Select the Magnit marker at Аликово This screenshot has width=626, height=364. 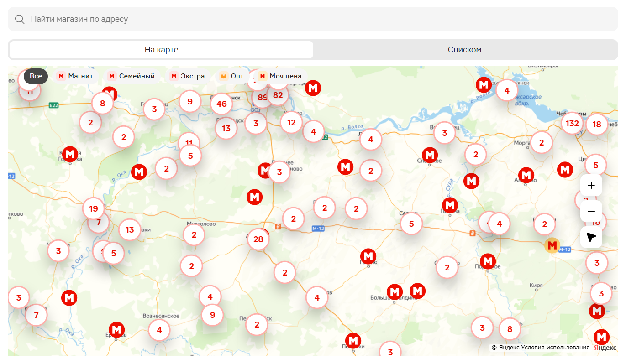point(526,175)
